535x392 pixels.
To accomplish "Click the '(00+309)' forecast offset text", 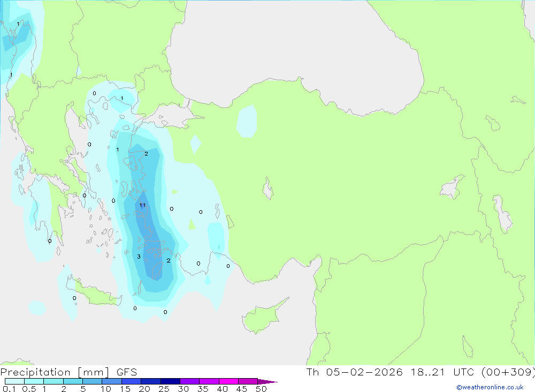I will [x=508, y=372].
